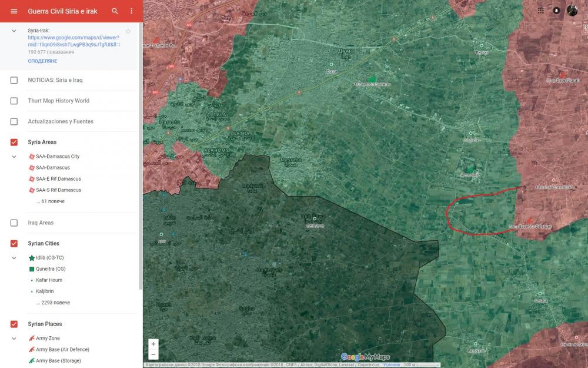Click the red Army Zone icon in legend
The height and width of the screenshot is (368, 588).
32,339
